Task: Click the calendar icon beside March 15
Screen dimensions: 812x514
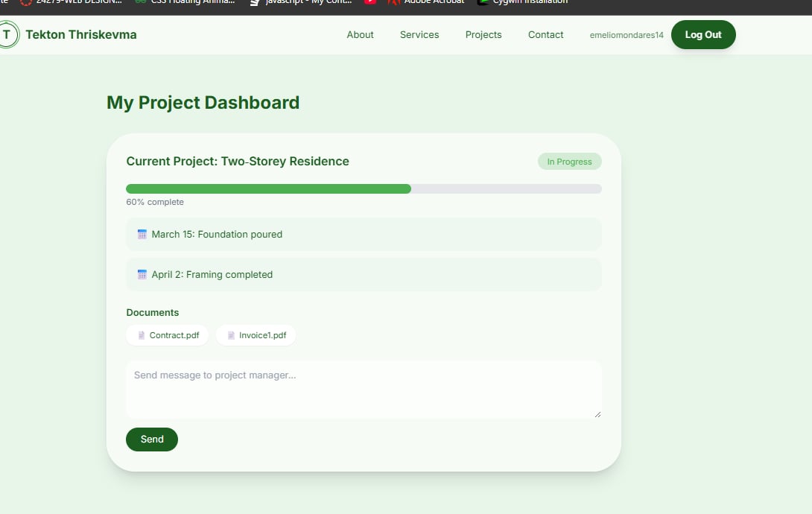Action: point(142,235)
